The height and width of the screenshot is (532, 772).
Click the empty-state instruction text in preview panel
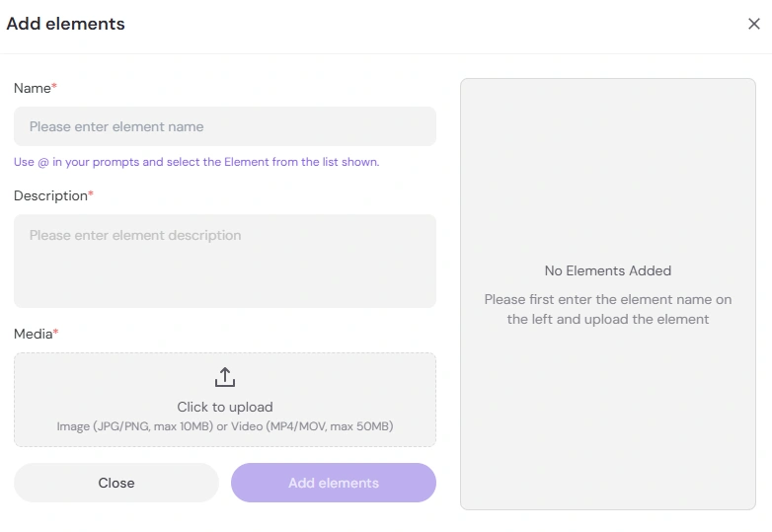click(x=608, y=309)
